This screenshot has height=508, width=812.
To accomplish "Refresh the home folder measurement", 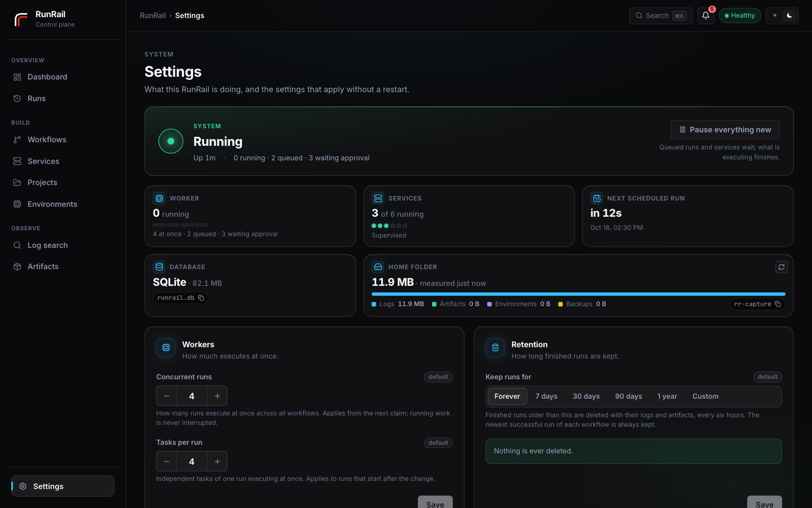I will coord(781,267).
